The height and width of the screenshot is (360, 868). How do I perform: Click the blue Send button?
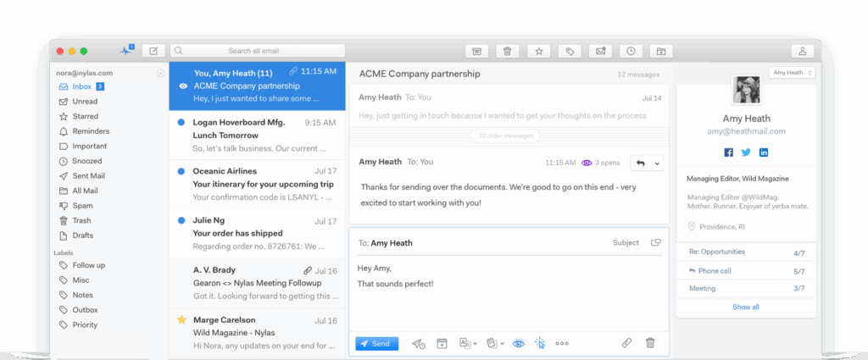pyautogui.click(x=376, y=343)
